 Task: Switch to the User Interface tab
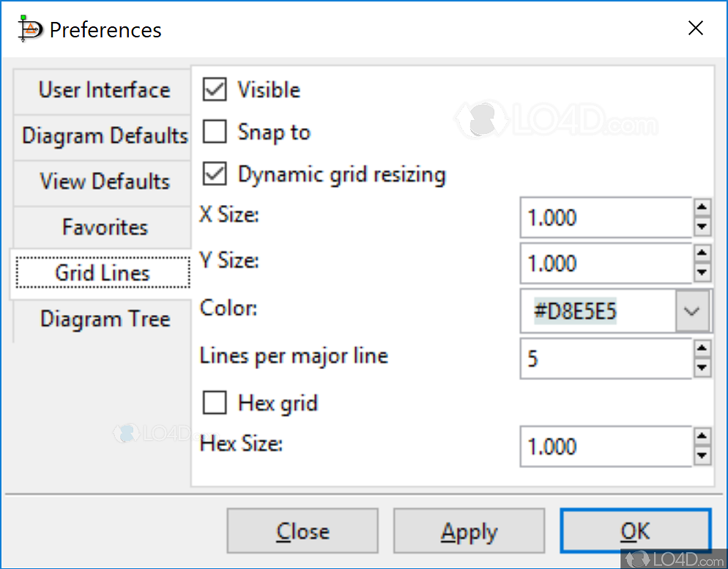pos(103,90)
